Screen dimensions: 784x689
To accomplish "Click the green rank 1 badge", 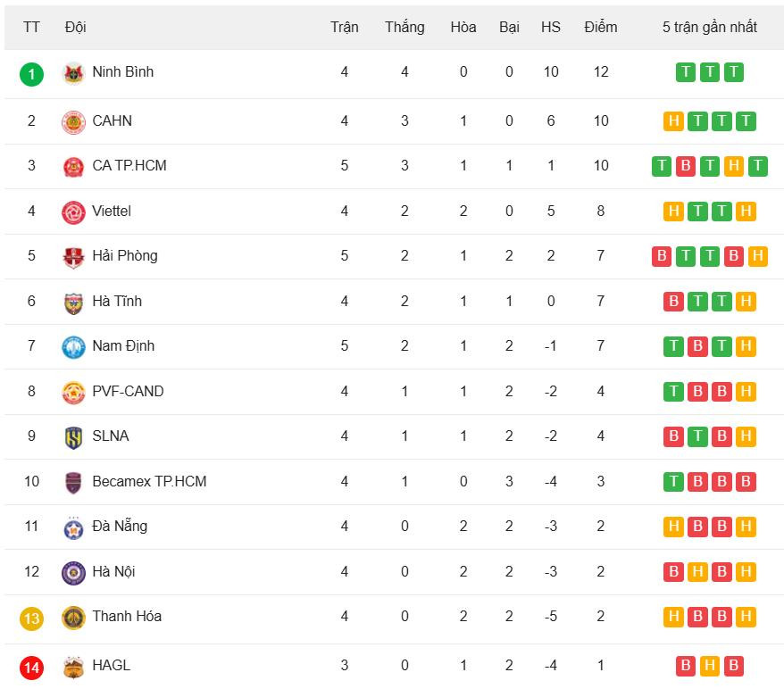I will (31, 73).
